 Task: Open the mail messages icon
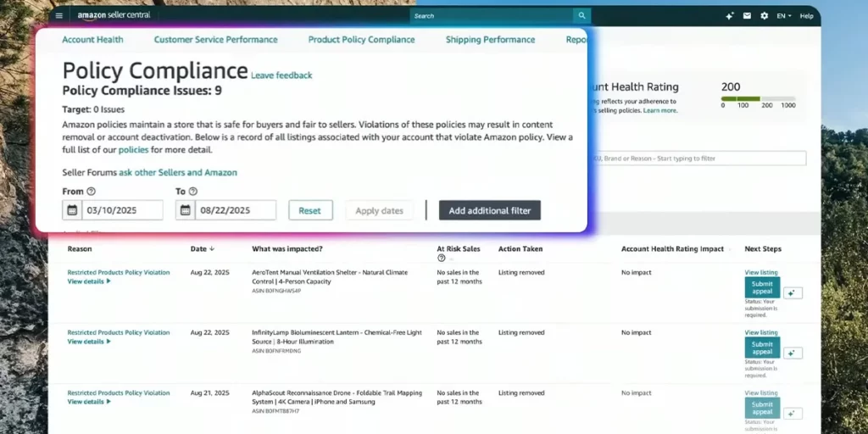(x=747, y=15)
